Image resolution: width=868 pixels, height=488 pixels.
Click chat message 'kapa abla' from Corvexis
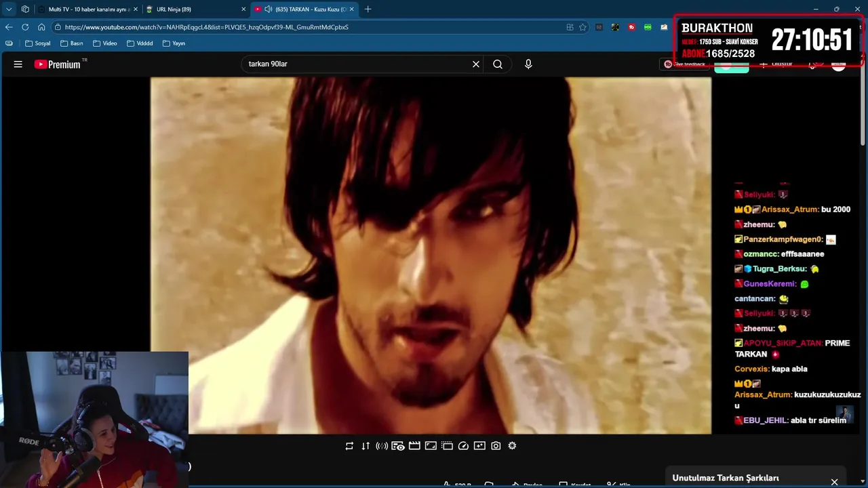(x=789, y=369)
